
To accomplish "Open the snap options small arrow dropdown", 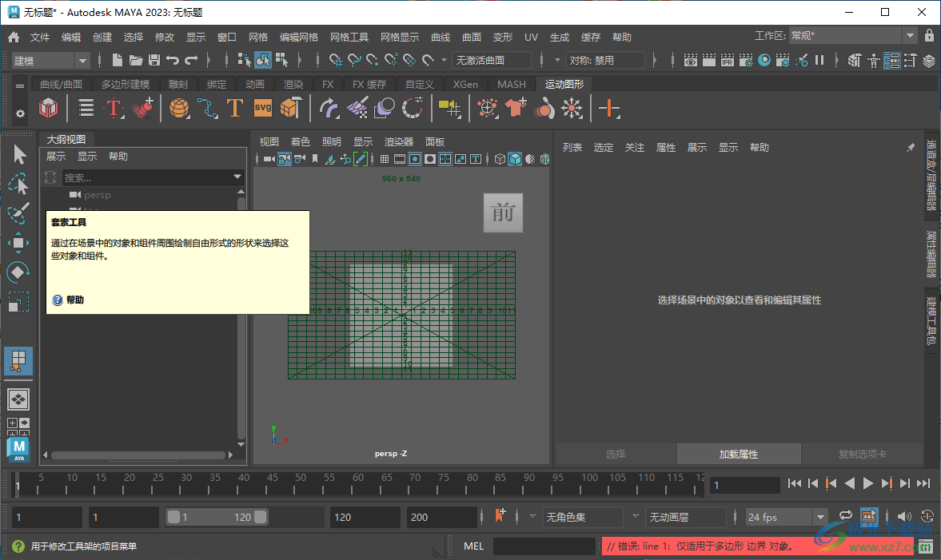I will 444,60.
